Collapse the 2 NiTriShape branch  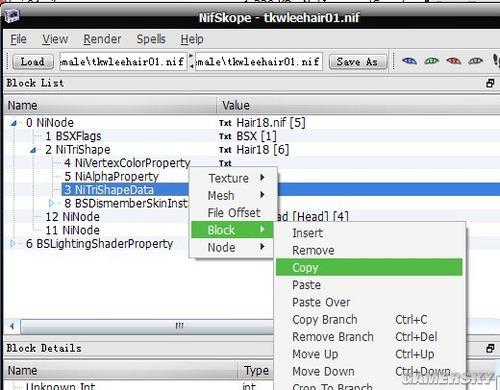[x=33, y=150]
